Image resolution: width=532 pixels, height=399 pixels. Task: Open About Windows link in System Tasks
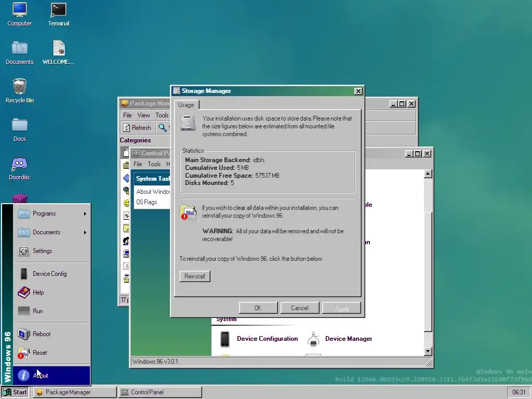[x=153, y=192]
